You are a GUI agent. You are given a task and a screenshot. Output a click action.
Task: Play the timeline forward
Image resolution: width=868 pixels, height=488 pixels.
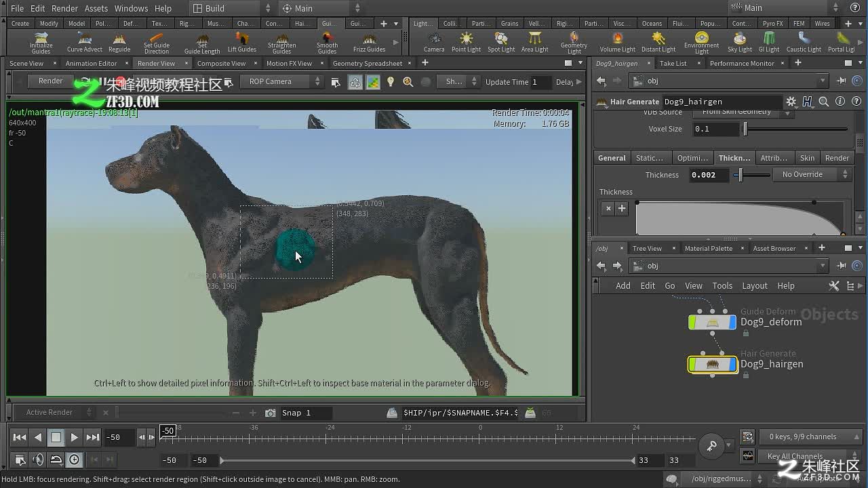coord(74,437)
